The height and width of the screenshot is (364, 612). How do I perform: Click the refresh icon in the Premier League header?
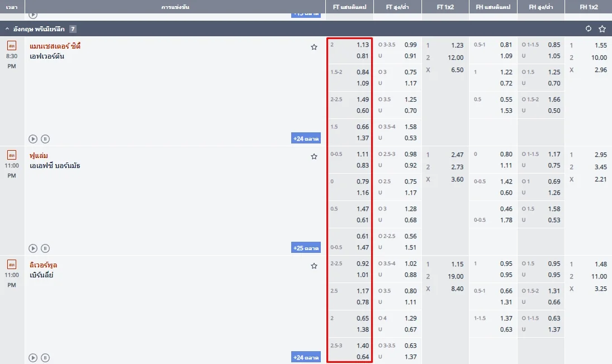[x=588, y=28]
